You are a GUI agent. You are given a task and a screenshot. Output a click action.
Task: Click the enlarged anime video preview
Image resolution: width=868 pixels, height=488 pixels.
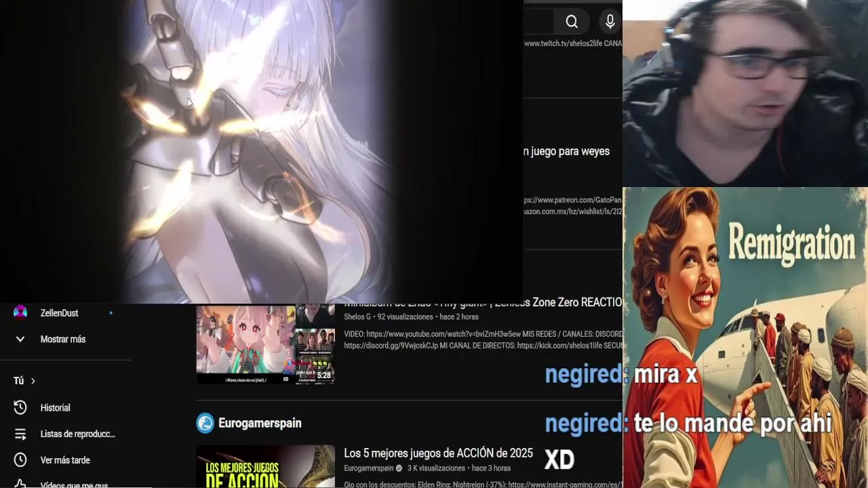pyautogui.click(x=262, y=151)
